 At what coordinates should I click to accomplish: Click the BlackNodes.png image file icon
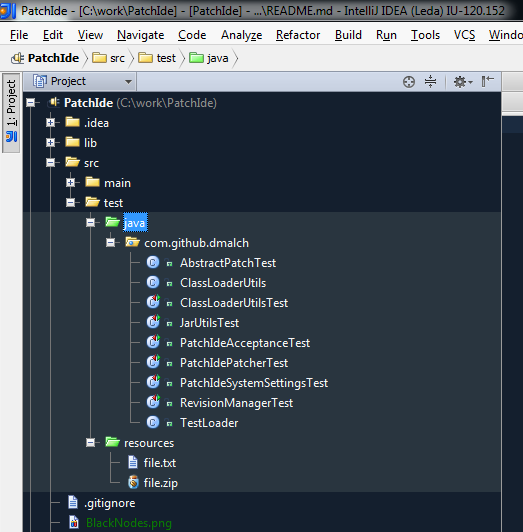point(74,522)
